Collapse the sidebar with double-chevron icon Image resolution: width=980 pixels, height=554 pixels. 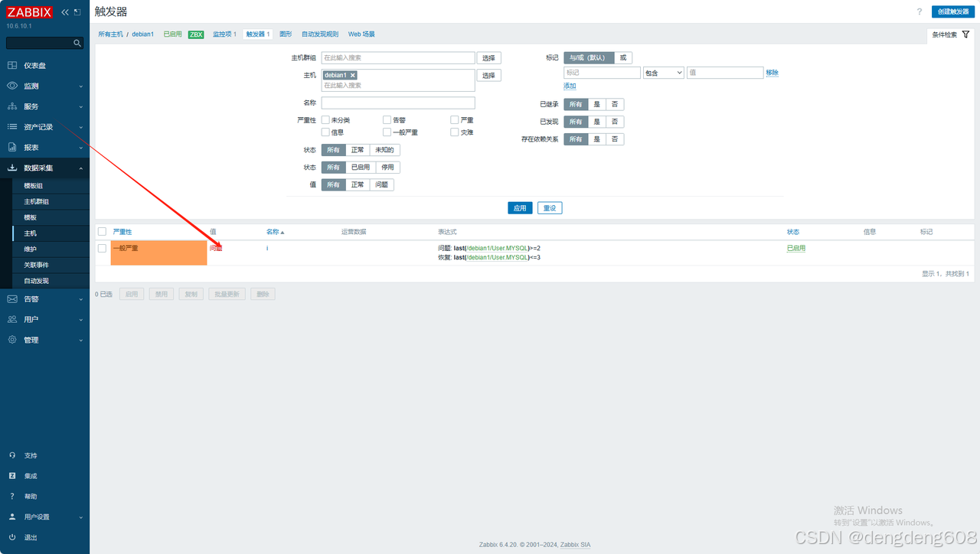[65, 12]
